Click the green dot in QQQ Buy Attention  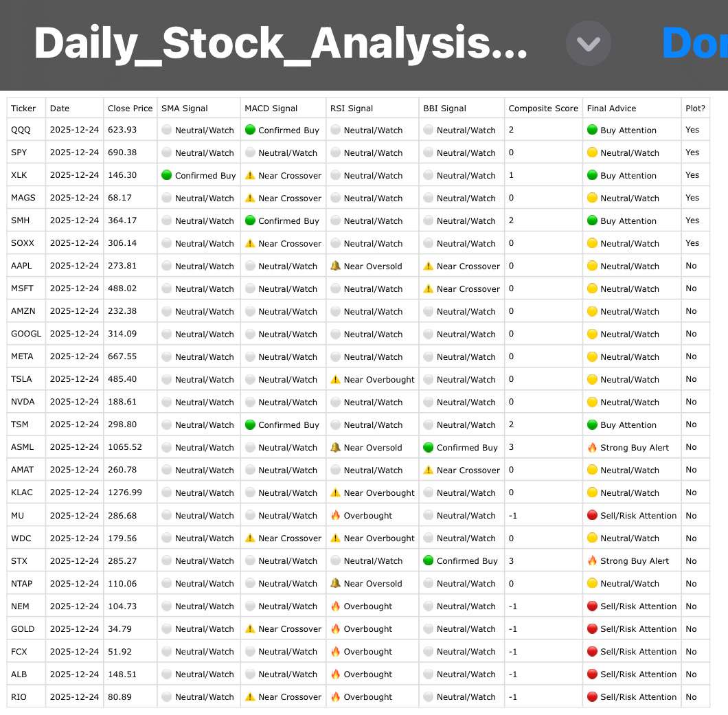(592, 130)
